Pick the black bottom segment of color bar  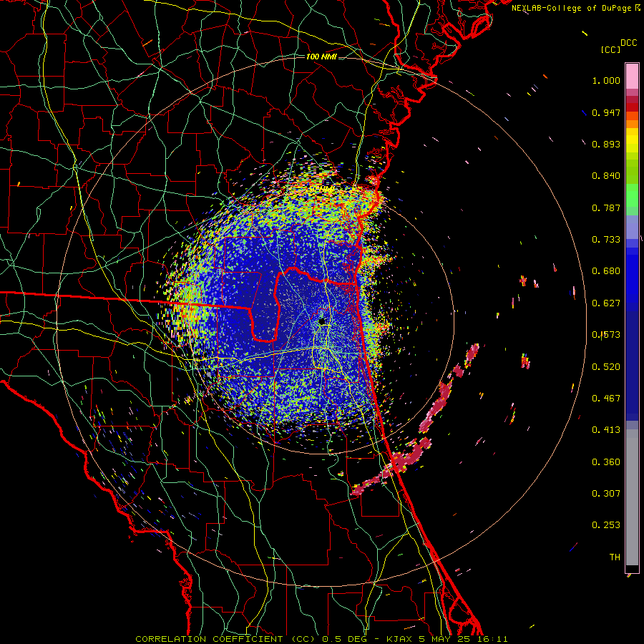coord(632,568)
